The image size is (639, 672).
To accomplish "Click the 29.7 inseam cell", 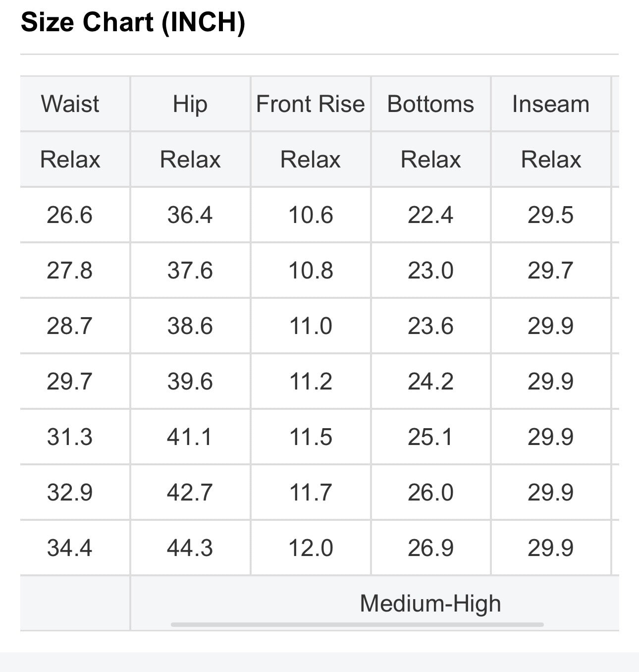I will (x=551, y=271).
